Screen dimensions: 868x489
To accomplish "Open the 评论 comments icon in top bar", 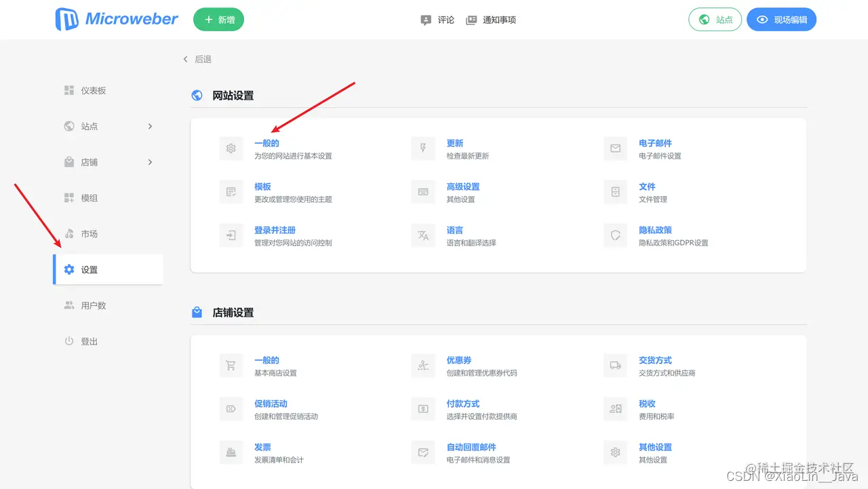I will click(426, 20).
